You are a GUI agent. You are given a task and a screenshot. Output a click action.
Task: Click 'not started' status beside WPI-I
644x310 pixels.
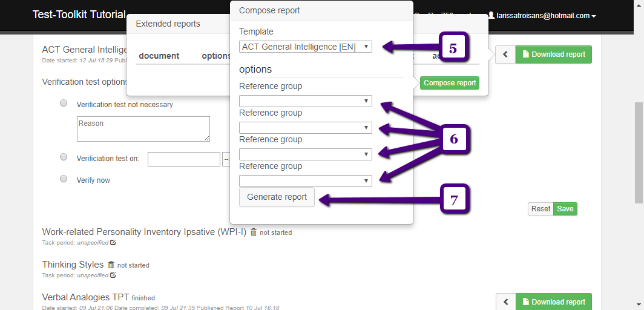tap(276, 233)
